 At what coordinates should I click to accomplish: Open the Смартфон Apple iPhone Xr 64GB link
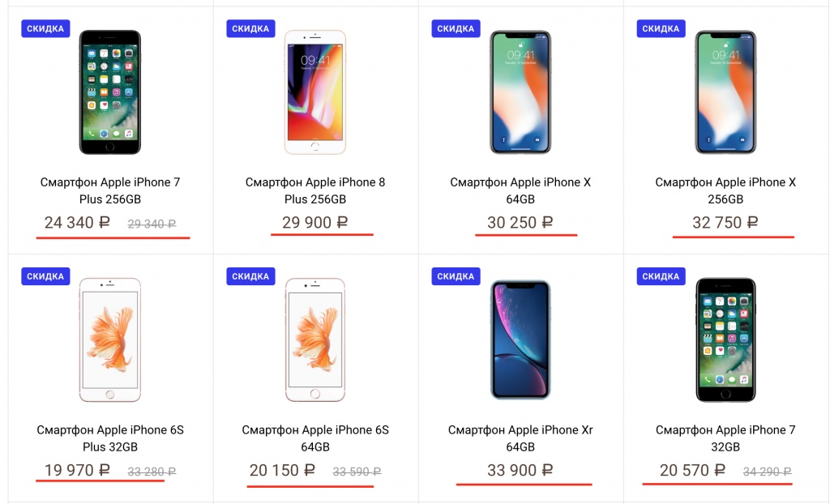pyautogui.click(x=520, y=438)
